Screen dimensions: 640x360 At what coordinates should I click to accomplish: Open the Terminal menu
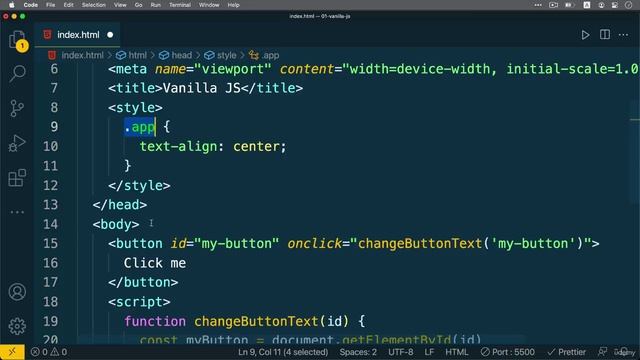click(180, 5)
